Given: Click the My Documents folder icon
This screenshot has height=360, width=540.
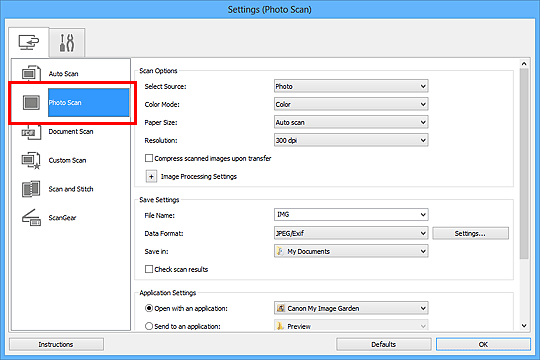Looking at the screenshot, I should (x=280, y=251).
